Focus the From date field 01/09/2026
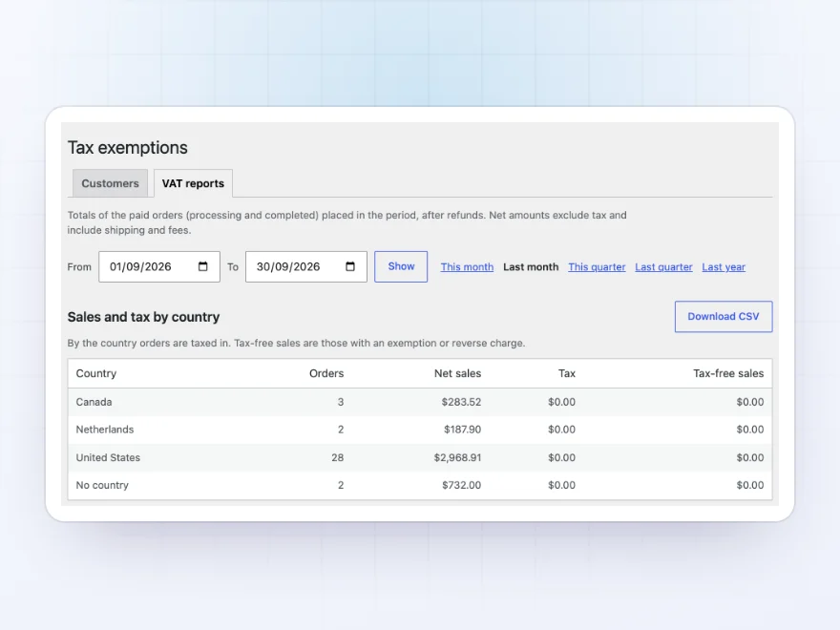The height and width of the screenshot is (630, 840). click(x=159, y=266)
